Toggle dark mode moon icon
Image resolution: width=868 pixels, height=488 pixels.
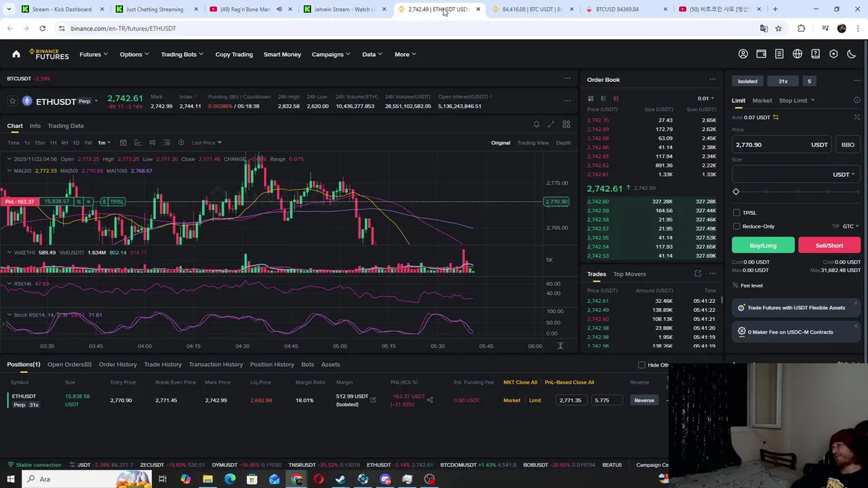852,54
